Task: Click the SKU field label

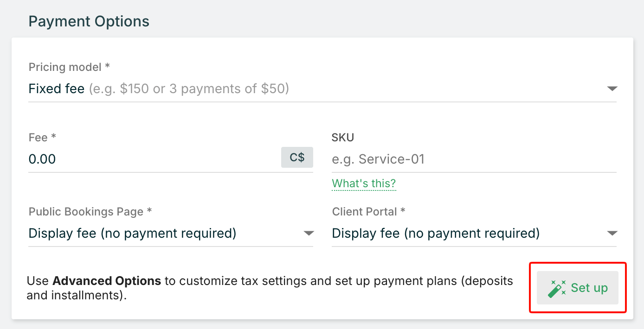Action: click(x=343, y=138)
